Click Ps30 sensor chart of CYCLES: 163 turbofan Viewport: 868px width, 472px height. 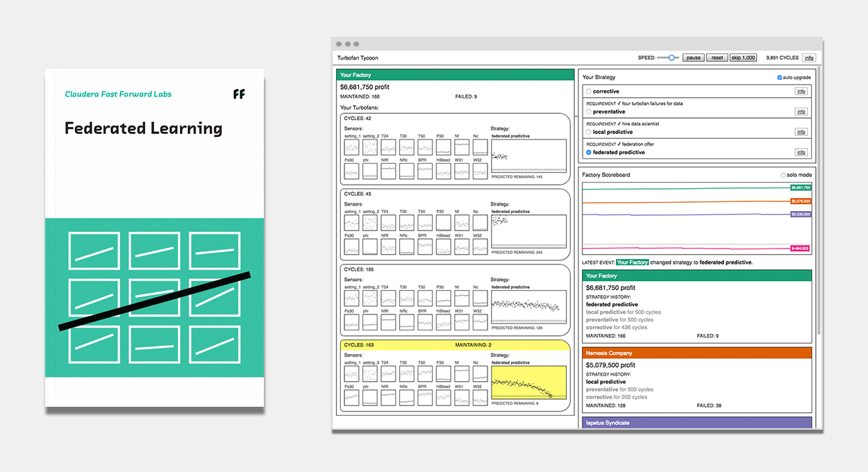tap(352, 398)
